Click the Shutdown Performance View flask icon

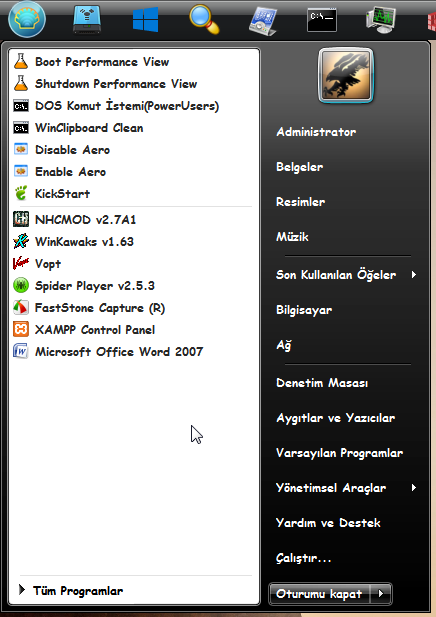pos(21,83)
